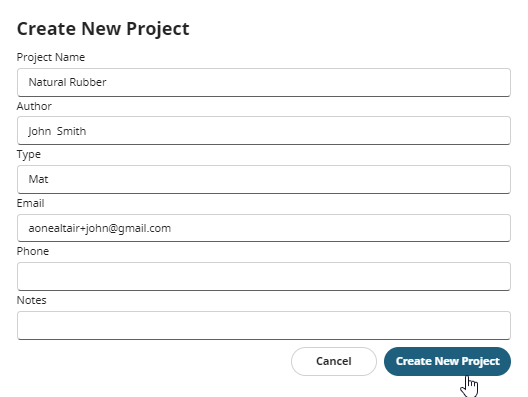Screen dimensions: 528x397
Task: Click the Author field label
Action: [34, 106]
